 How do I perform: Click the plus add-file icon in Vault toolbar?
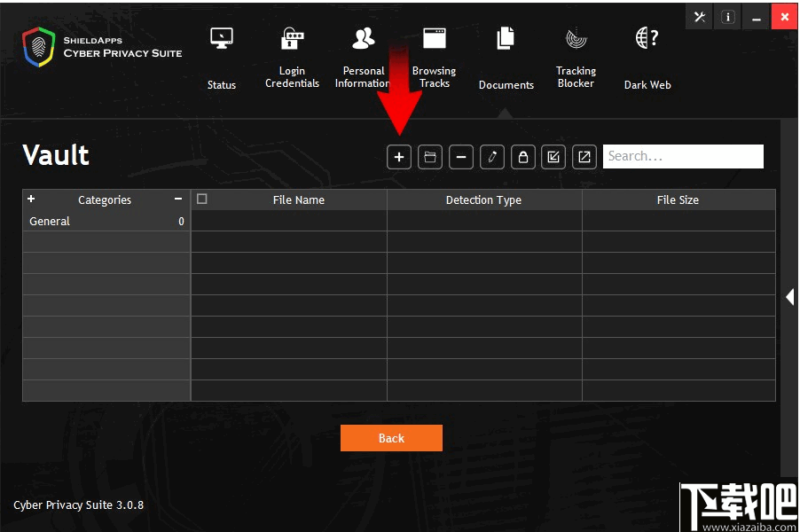click(x=399, y=157)
